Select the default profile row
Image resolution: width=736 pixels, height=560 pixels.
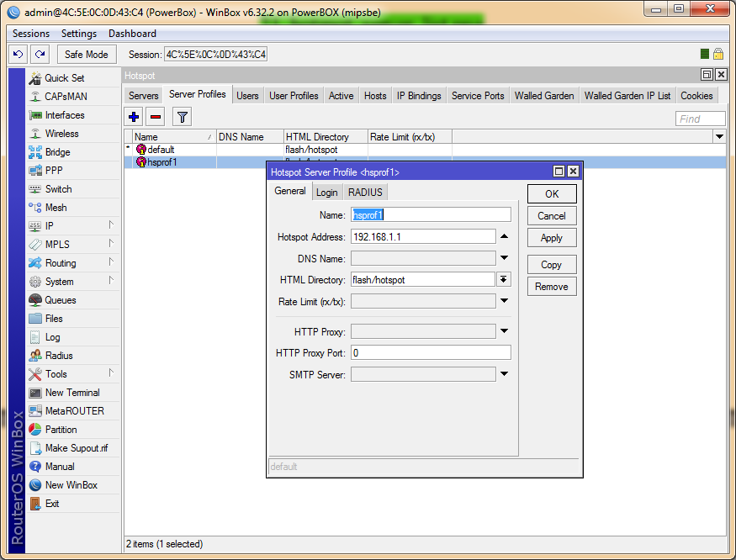pyautogui.click(x=161, y=150)
